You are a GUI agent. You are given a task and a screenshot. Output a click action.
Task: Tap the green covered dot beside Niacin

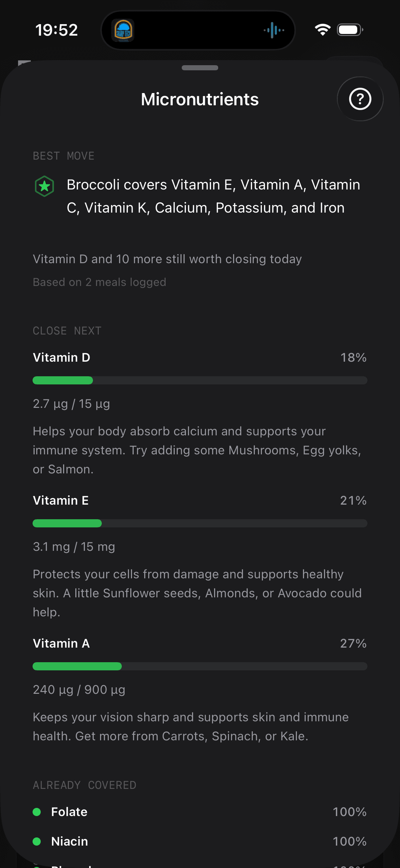point(38,841)
